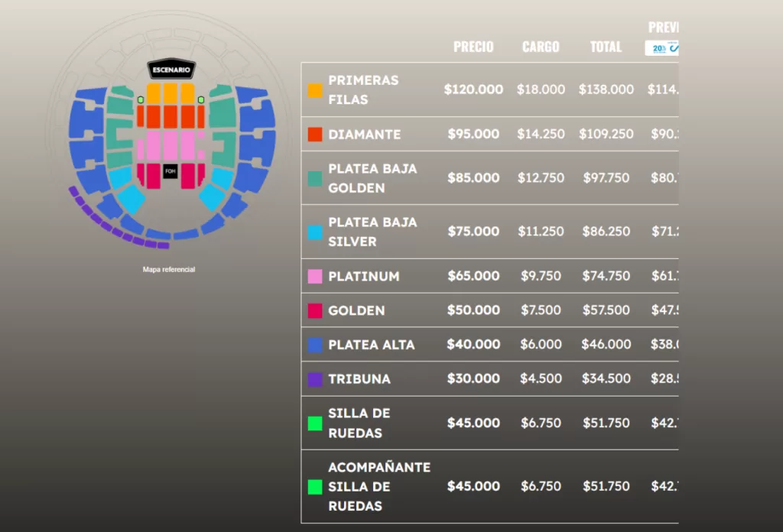The image size is (783, 532).
Task: Click the Mapa referencial caption
Action: pyautogui.click(x=169, y=269)
